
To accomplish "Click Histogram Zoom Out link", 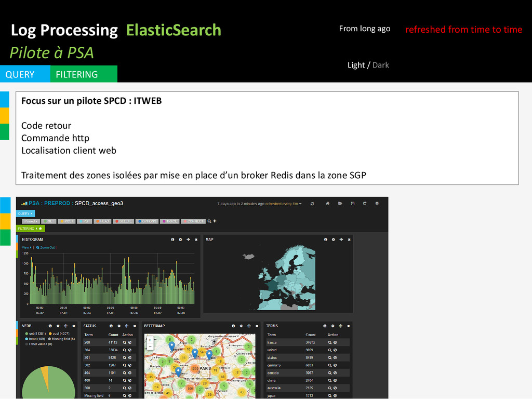I will pyautogui.click(x=46, y=247).
